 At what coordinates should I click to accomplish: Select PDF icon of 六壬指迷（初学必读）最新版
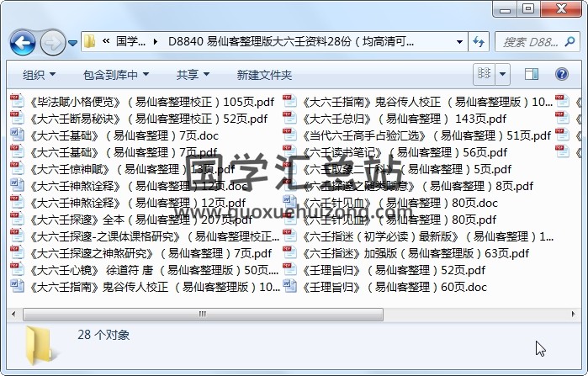tap(289, 236)
